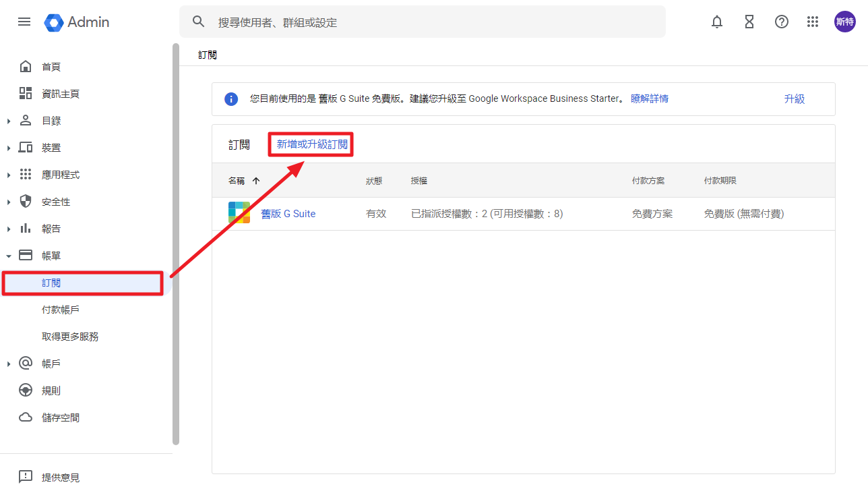
Task: Click the 付款期限 column header
Action: (x=720, y=181)
